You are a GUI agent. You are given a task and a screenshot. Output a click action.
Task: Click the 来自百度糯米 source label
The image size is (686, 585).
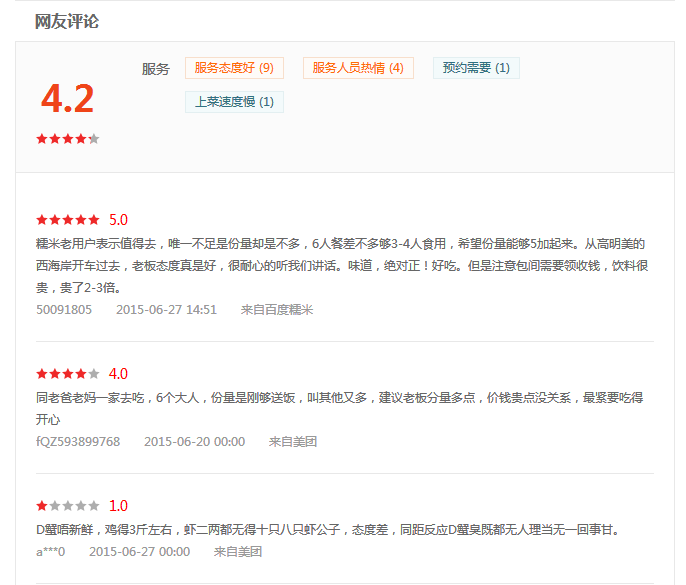pyautogui.click(x=276, y=310)
